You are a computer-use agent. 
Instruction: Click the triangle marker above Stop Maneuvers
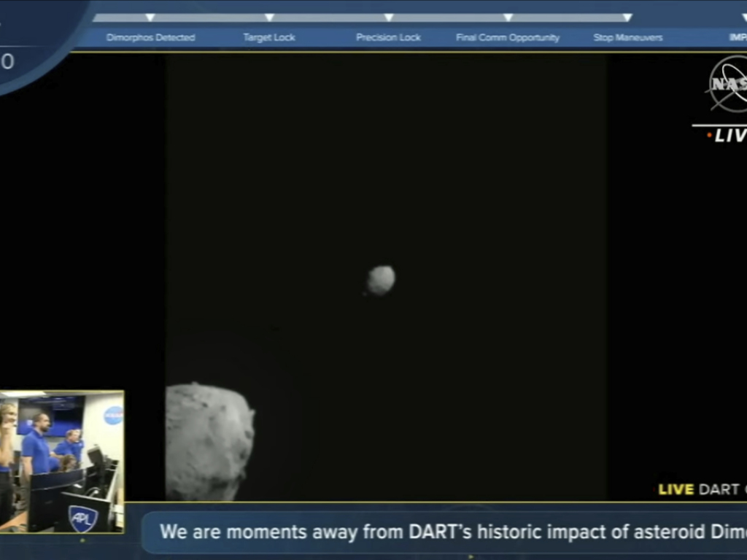pyautogui.click(x=627, y=17)
